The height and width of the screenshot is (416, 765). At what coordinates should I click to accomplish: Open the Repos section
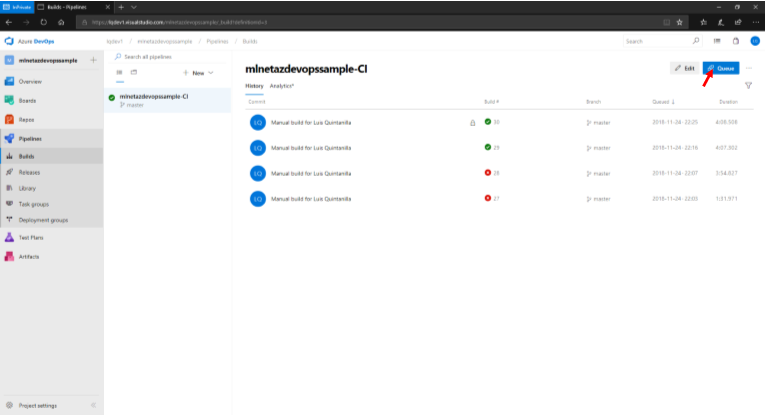point(27,119)
